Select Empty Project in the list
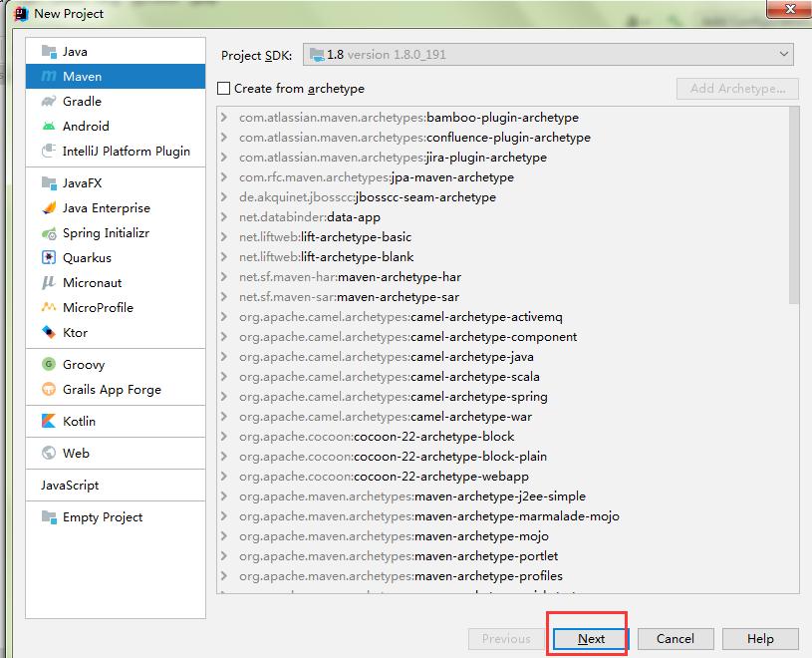 (102, 517)
